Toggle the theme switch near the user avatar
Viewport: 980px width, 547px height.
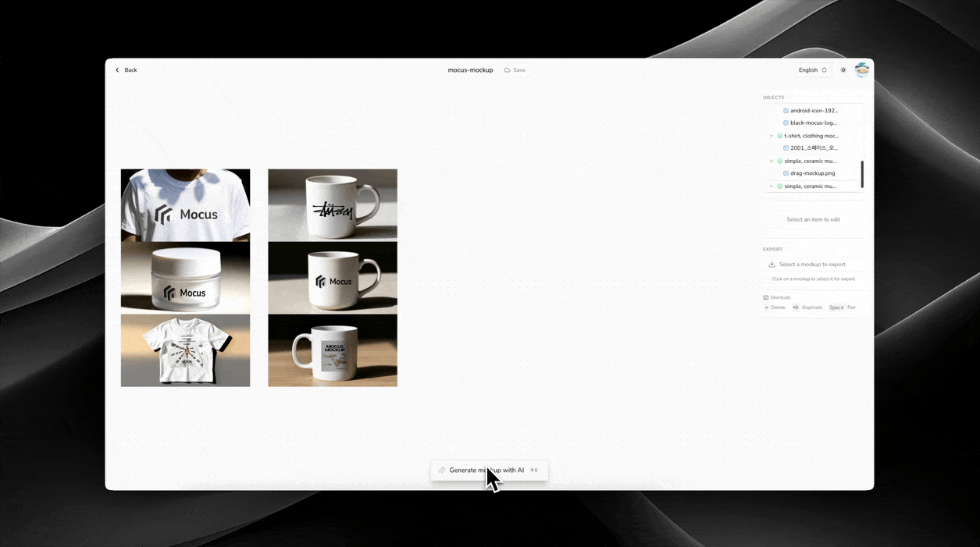tap(843, 69)
